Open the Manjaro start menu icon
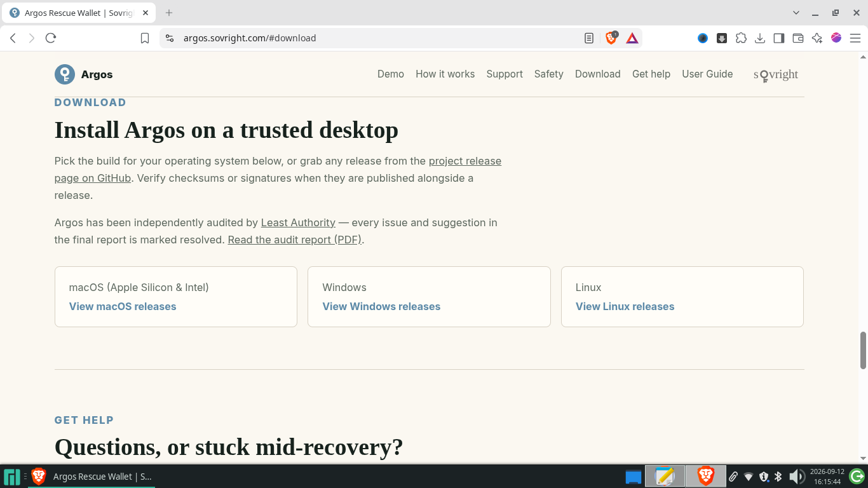 click(12, 477)
